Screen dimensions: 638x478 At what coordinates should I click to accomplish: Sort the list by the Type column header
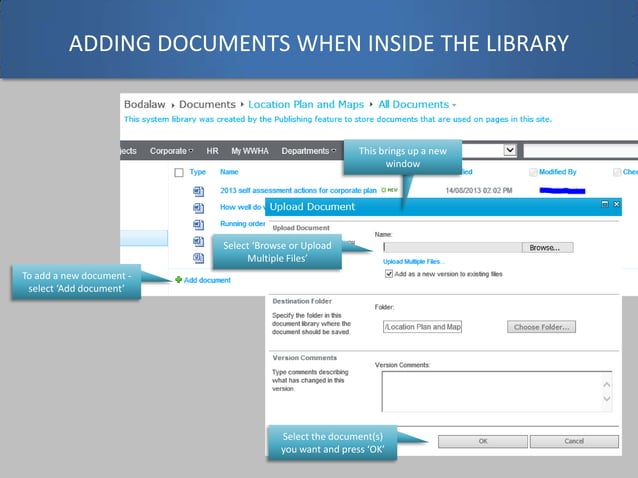click(198, 172)
